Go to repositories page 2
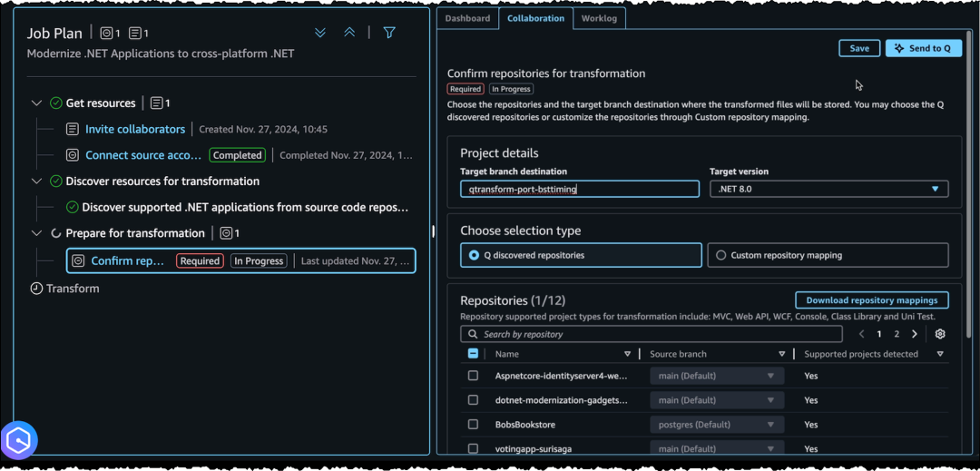Viewport: 980px width, 471px height. [897, 334]
